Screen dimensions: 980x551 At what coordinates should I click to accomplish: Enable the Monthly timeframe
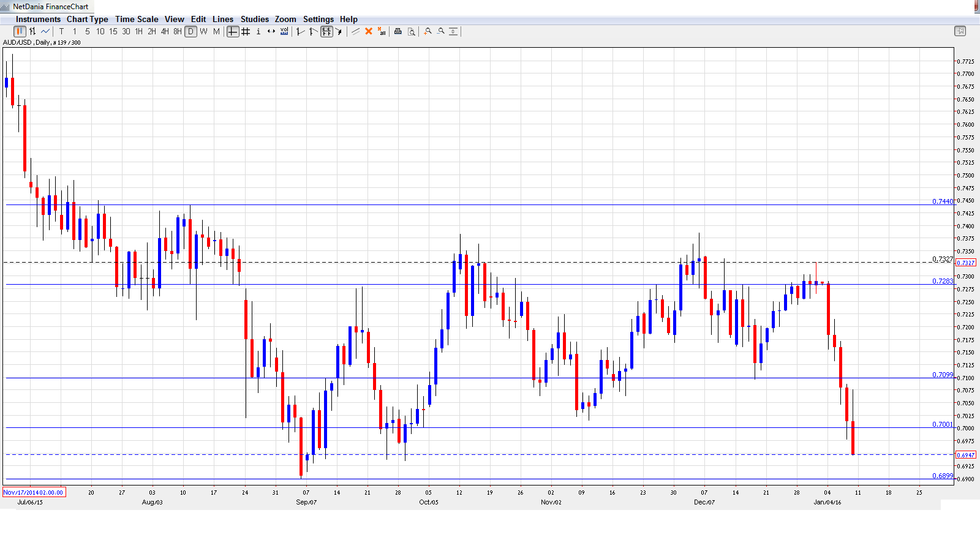215,31
